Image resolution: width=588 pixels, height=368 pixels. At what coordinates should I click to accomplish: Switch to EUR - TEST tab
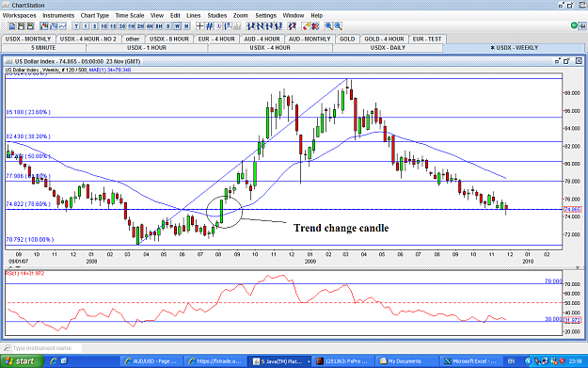tap(427, 39)
